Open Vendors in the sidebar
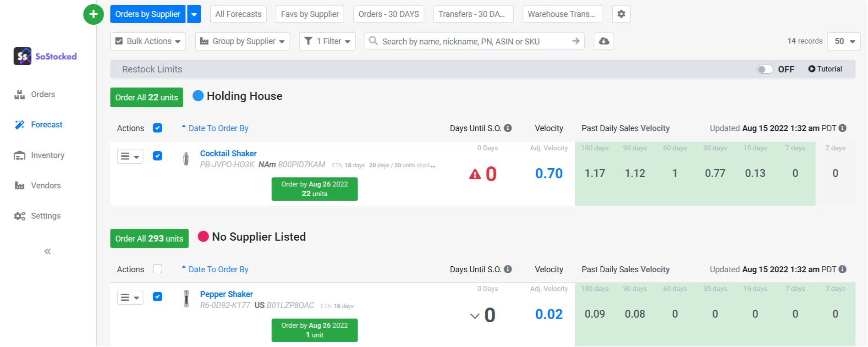Image resolution: width=868 pixels, height=347 pixels. 38,186
